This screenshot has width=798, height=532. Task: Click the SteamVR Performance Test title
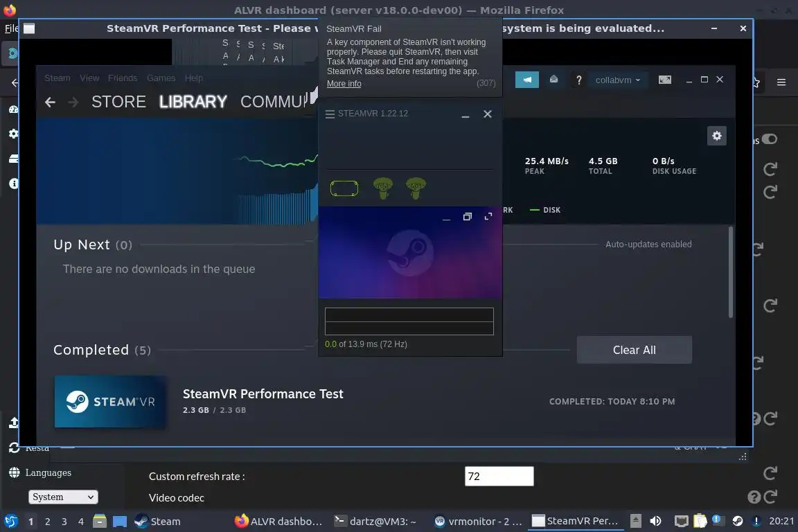pyautogui.click(x=263, y=394)
